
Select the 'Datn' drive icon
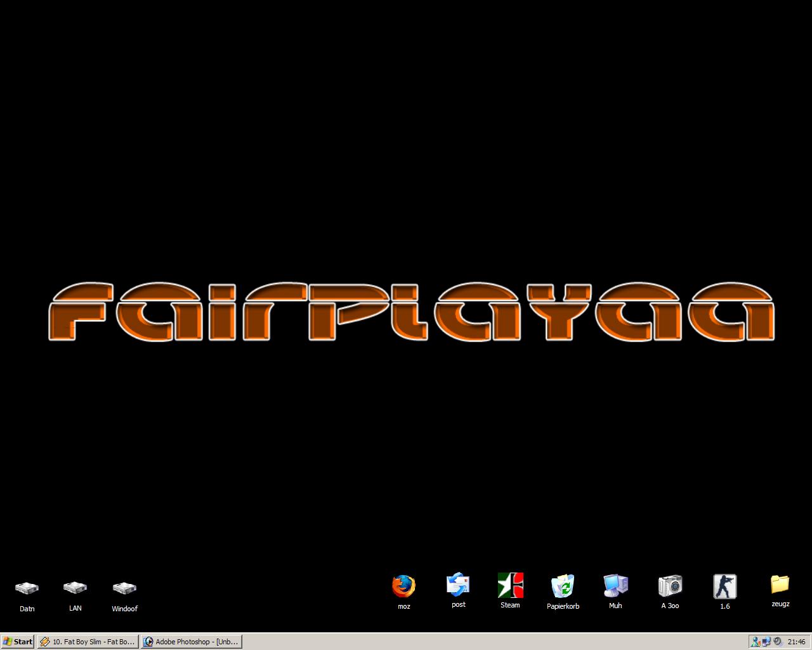(27, 588)
